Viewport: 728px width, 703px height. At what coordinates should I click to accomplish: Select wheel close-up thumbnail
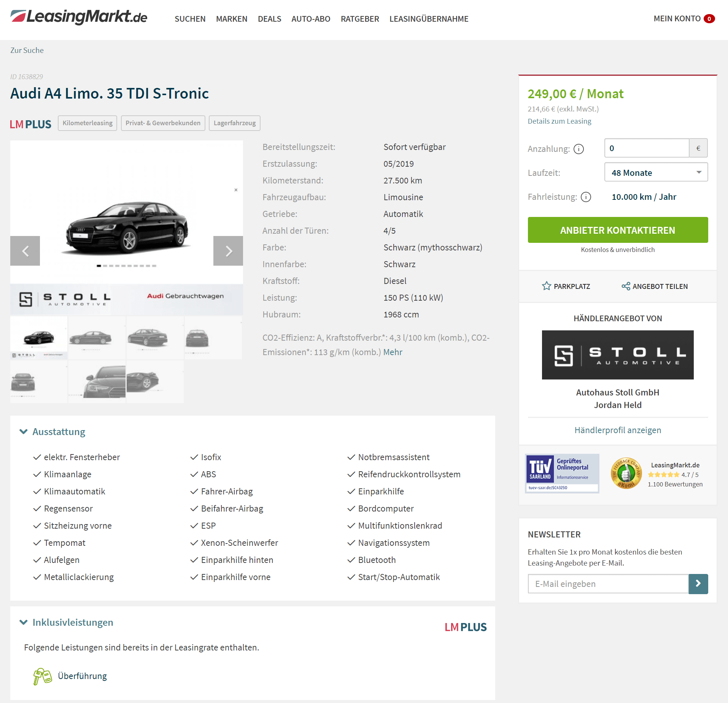[x=155, y=382]
